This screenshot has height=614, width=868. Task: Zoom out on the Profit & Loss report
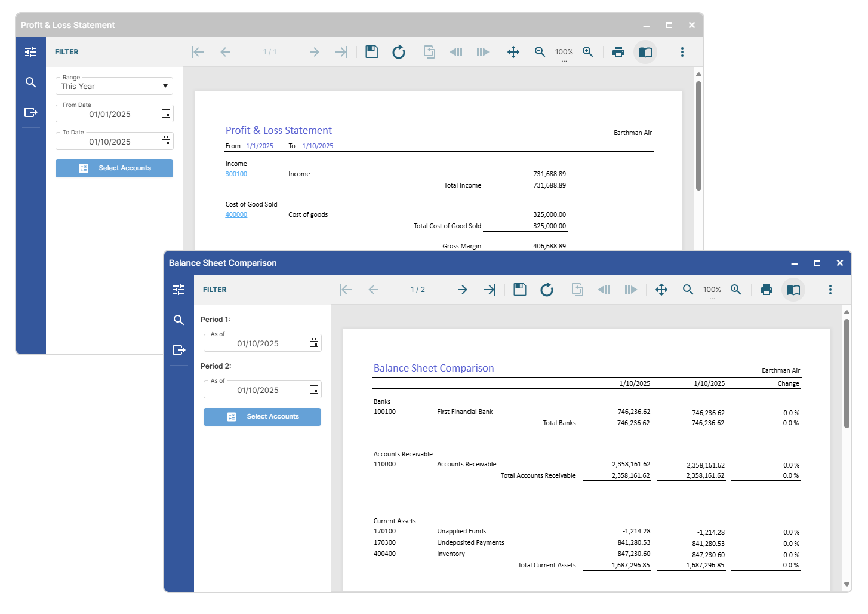(540, 52)
